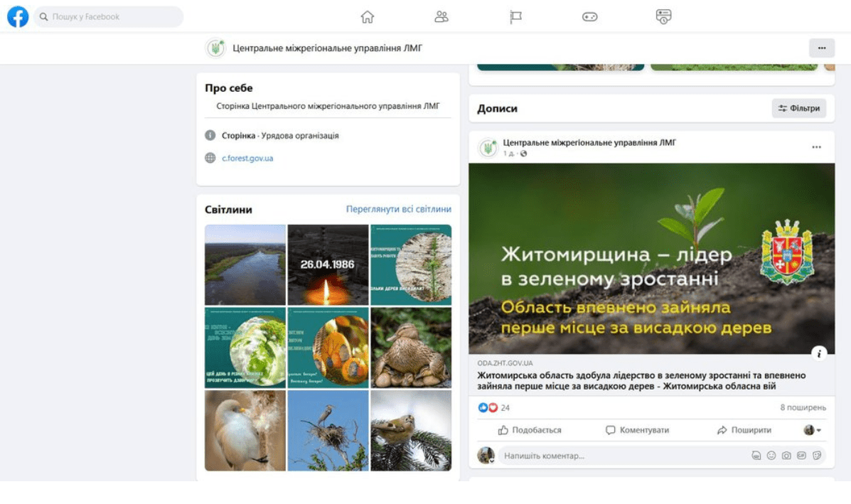Insert an emoji in the comment
The height and width of the screenshot is (504, 851).
pyautogui.click(x=771, y=456)
